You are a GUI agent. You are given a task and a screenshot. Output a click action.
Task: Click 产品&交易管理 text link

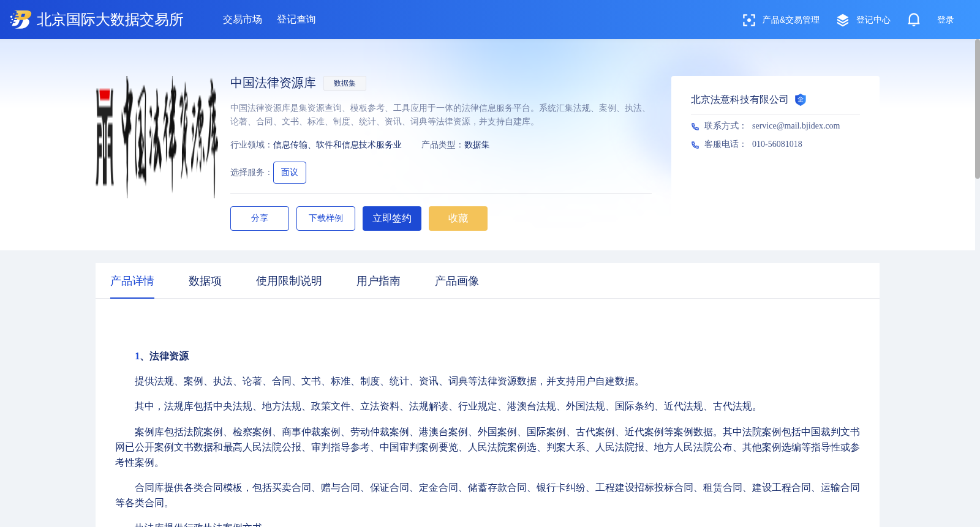coord(791,20)
